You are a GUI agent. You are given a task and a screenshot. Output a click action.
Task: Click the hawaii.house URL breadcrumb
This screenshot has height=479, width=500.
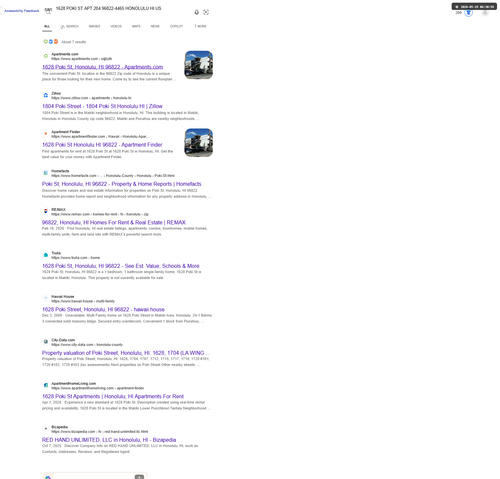[x=83, y=301]
